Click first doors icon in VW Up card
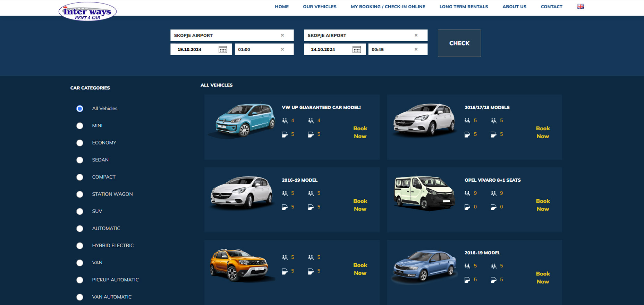 (x=285, y=134)
